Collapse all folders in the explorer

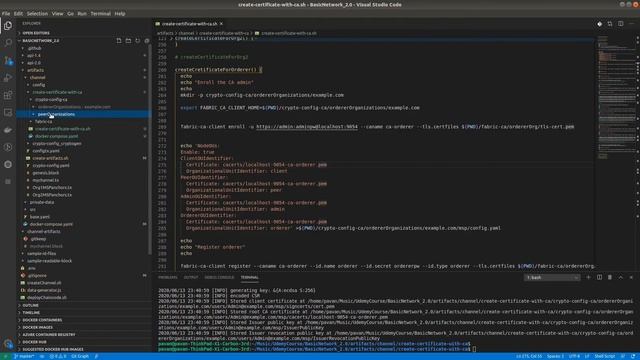pyautogui.click(x=147, y=40)
